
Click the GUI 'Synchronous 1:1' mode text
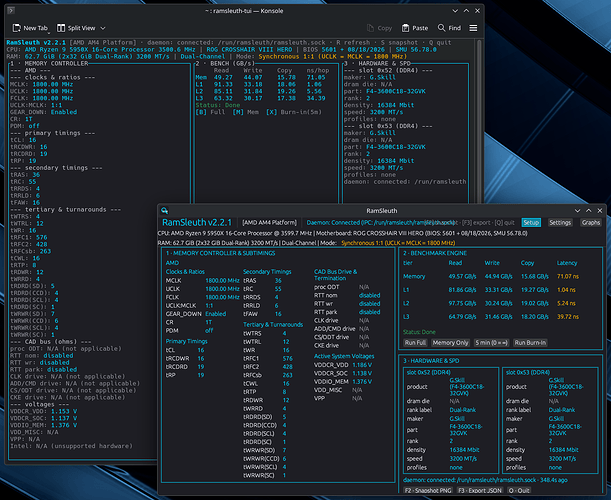398,243
